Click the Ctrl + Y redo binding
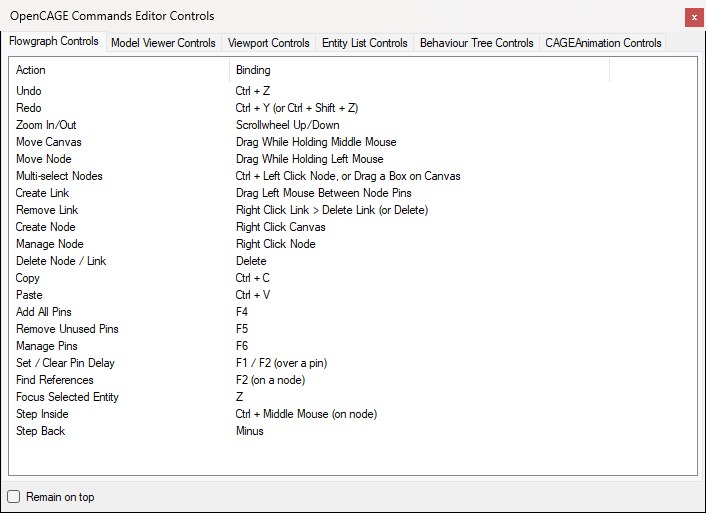706x513 pixels. tap(297, 108)
